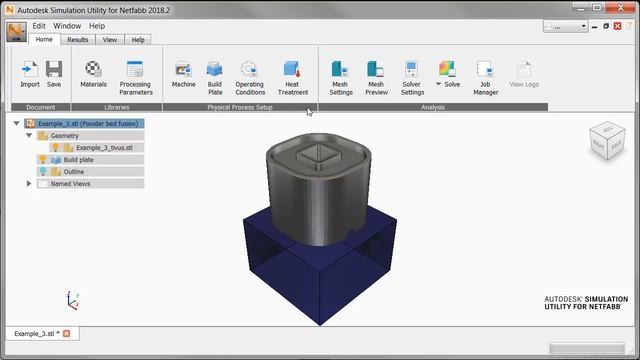The image size is (640, 360).
Task: Open Mesh Settings
Action: (x=340, y=78)
